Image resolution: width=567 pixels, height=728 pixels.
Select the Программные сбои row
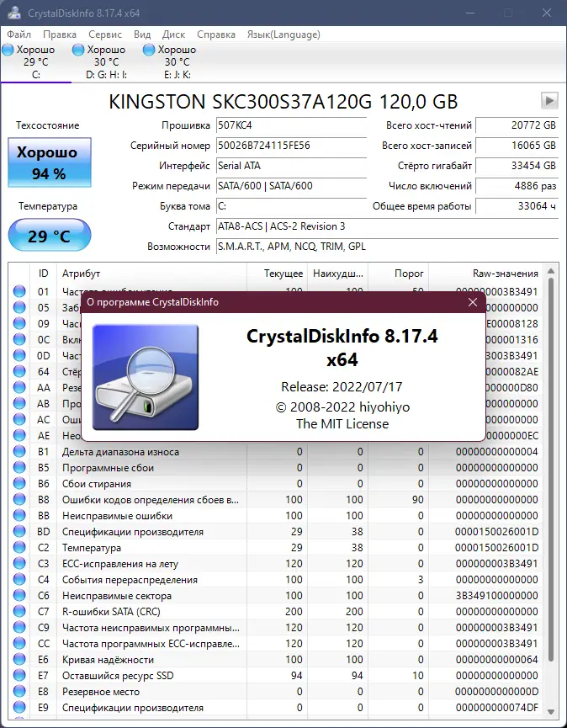(x=276, y=468)
